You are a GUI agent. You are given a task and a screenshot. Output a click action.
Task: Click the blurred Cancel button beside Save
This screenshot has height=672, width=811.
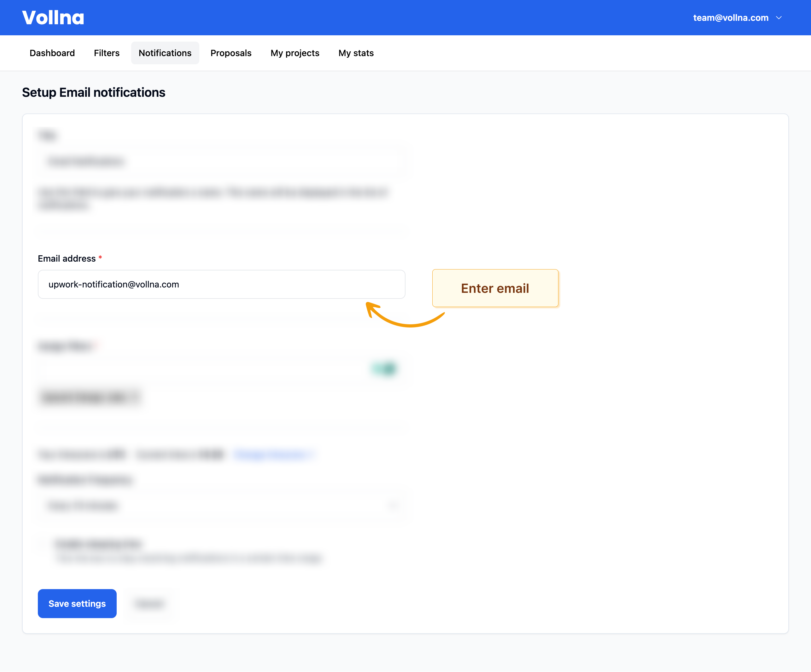[149, 603]
